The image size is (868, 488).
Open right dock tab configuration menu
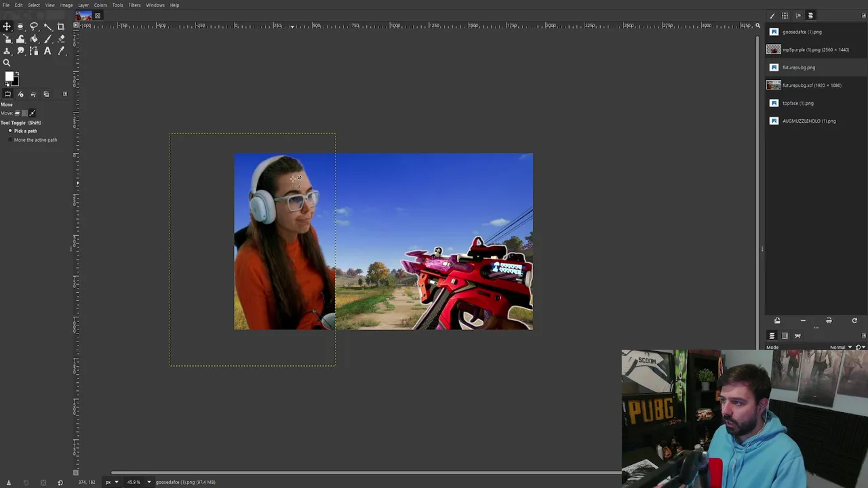click(864, 15)
